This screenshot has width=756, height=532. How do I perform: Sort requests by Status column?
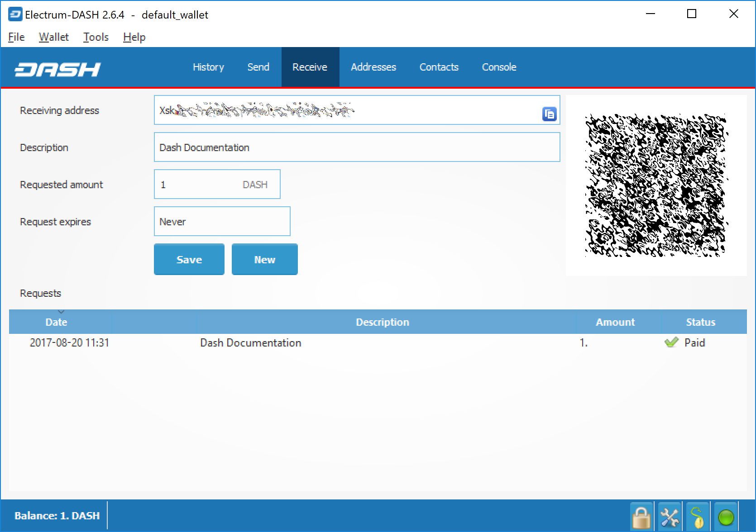coord(700,322)
